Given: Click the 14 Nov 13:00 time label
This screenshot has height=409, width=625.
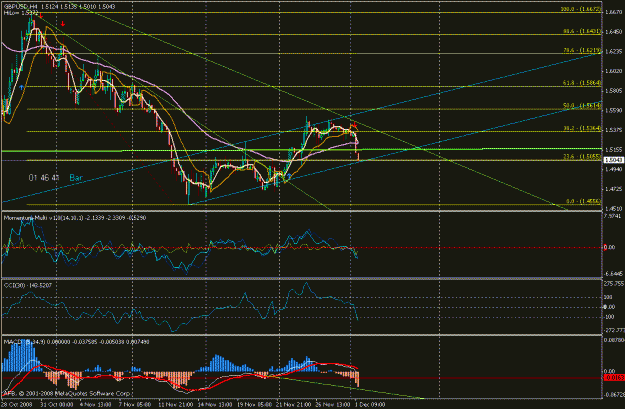Looking at the screenshot, I should (215, 404).
